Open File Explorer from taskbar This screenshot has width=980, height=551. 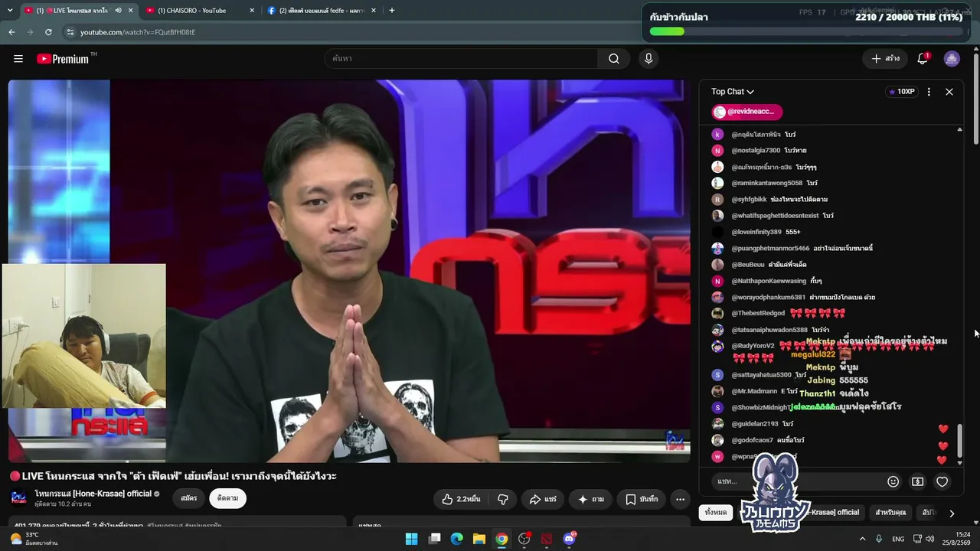click(x=479, y=539)
